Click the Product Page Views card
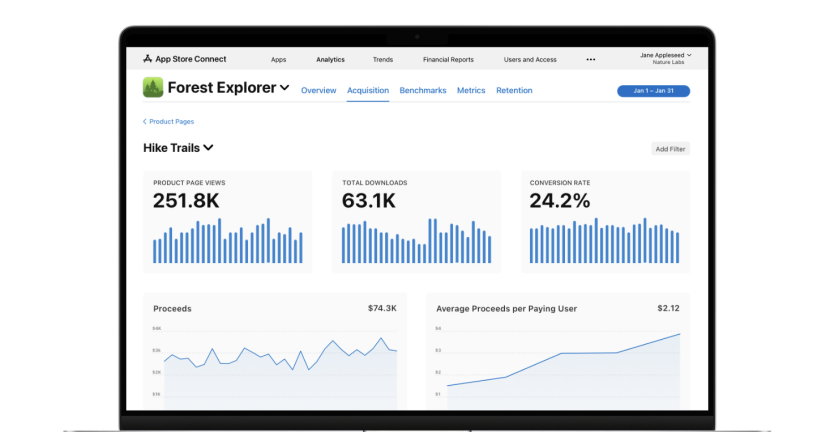The width and height of the screenshot is (830, 432). tap(227, 221)
